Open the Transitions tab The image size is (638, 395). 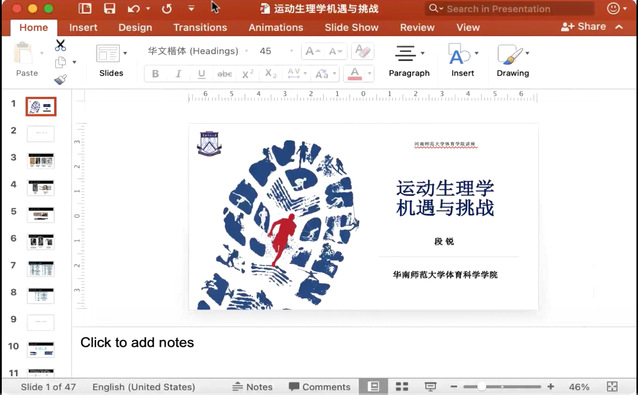200,27
